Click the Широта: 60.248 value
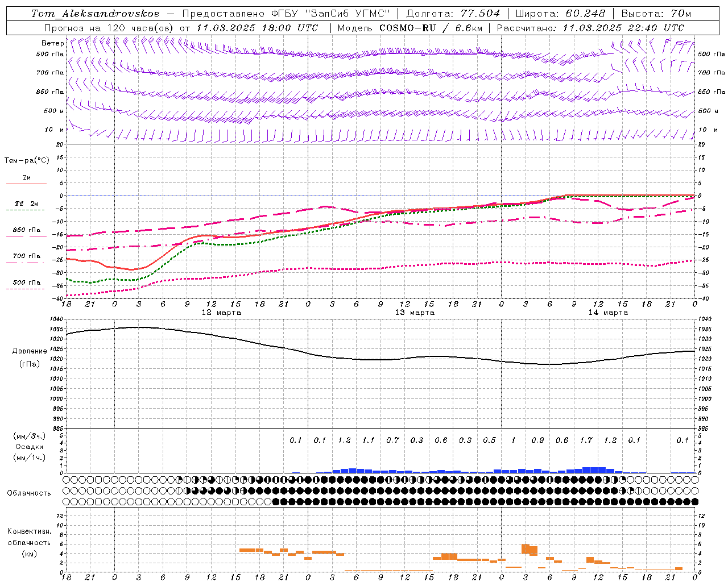Viewport: 728px width, 582px height. 560,14
